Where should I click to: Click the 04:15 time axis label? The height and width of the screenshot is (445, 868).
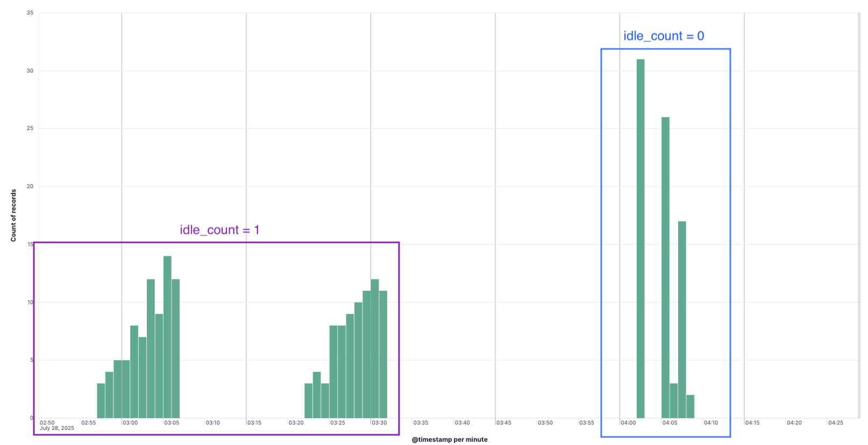click(x=752, y=422)
